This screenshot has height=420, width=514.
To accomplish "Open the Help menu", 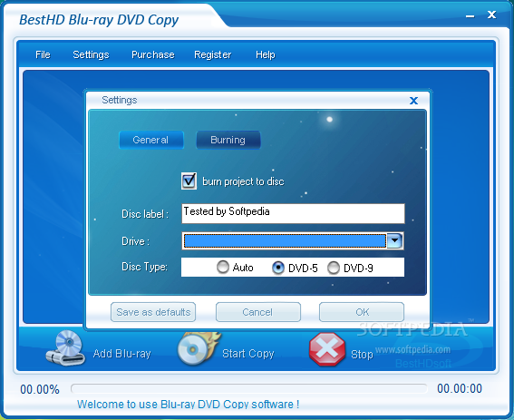I will pyautogui.click(x=266, y=54).
